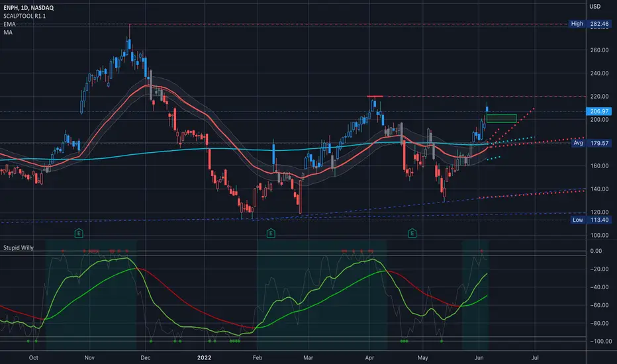Click the 140.00 price scale value
The width and height of the screenshot is (617, 364).
599,189
